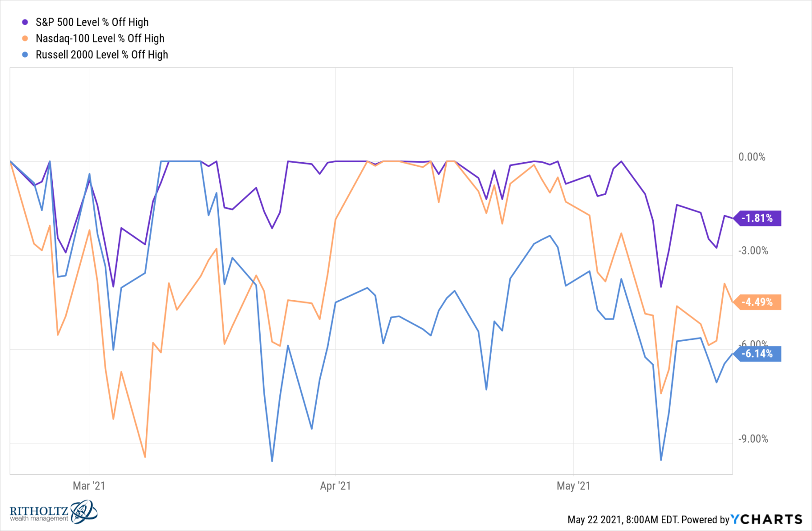Screen dimensions: 812x531
Task: Click the blue -6.14% value flag
Action: click(758, 354)
